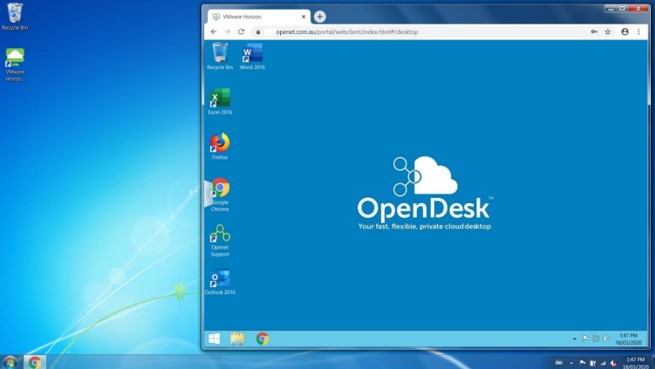
Task: Bookmark this page with the star
Action: coord(608,32)
